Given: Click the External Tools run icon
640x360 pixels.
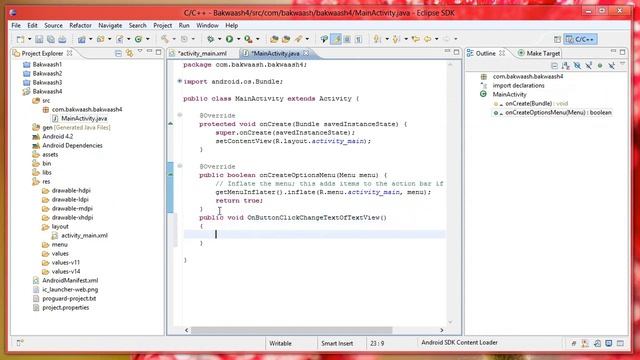Looking at the screenshot, I should tap(248, 39).
